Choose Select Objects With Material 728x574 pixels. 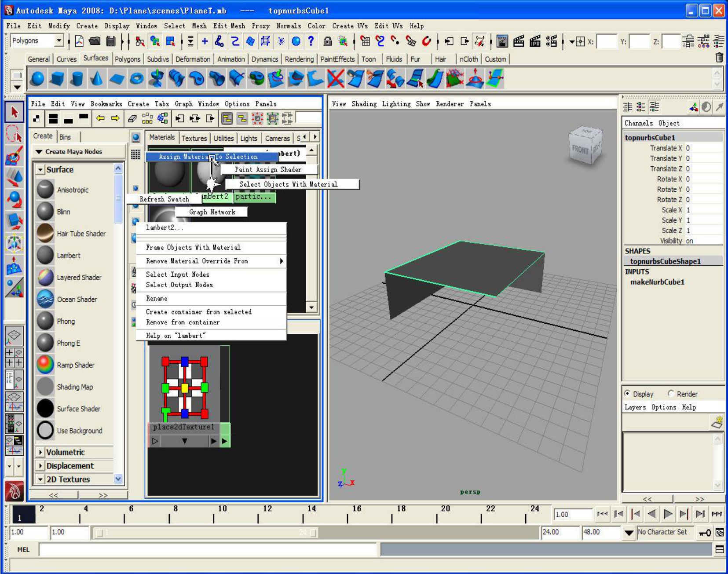292,184
